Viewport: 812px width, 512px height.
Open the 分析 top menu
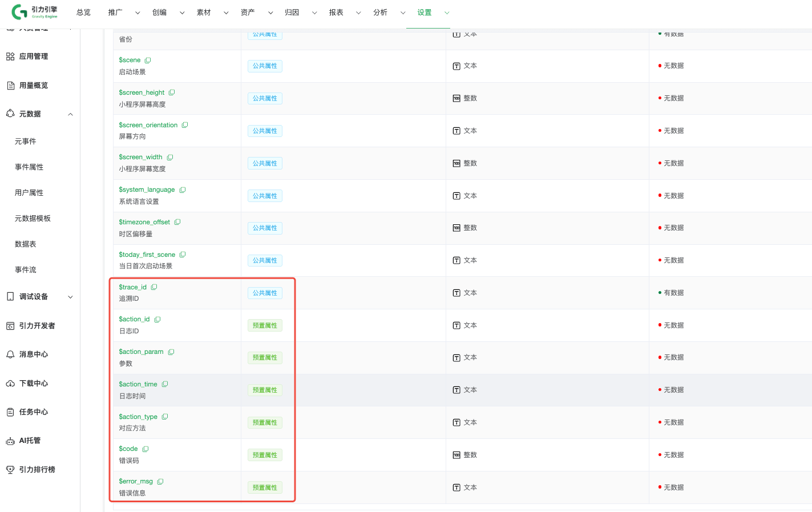click(x=381, y=13)
